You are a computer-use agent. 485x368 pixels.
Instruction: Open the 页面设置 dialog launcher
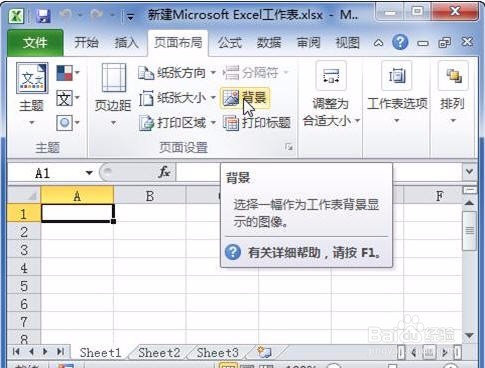pyautogui.click(x=289, y=147)
